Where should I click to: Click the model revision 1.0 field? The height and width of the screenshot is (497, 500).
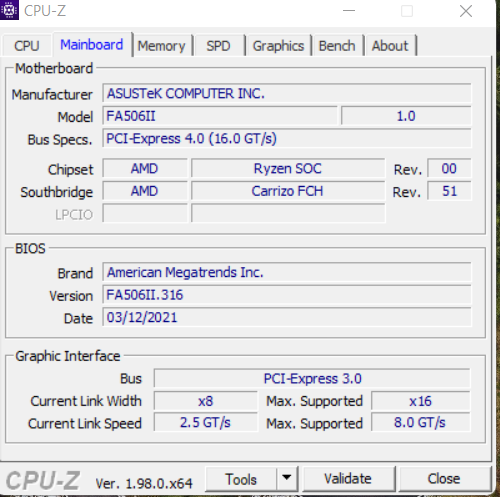[406, 116]
